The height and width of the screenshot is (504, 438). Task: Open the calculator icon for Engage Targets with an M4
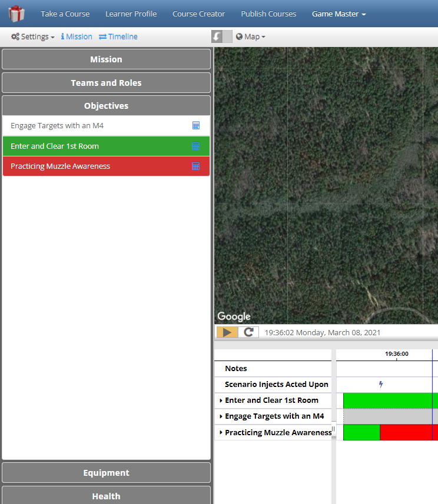(195, 125)
